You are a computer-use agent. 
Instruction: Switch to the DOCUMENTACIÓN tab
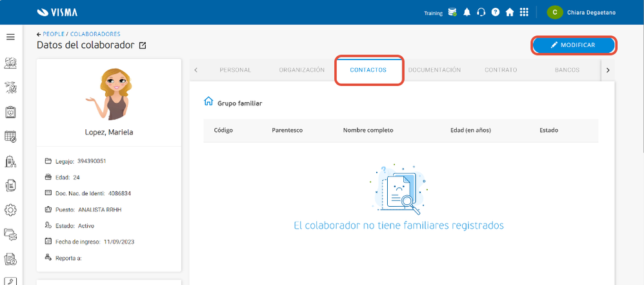point(434,70)
